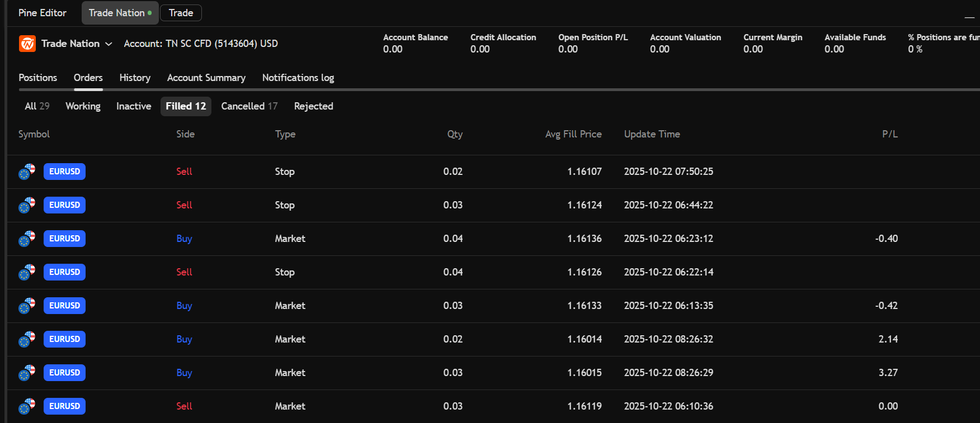Click the EURUSD flag icon in the 06:10:36 row
This screenshot has width=980, height=423.
pos(27,406)
